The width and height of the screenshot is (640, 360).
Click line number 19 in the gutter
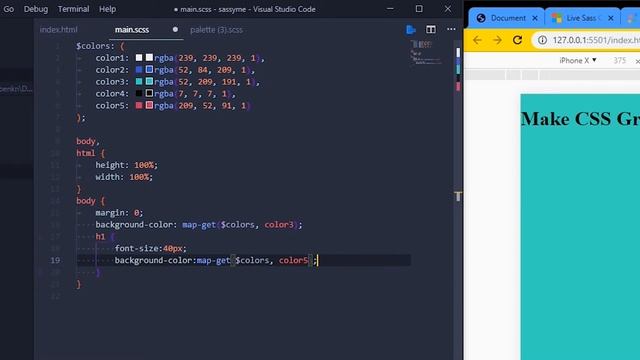click(56, 260)
